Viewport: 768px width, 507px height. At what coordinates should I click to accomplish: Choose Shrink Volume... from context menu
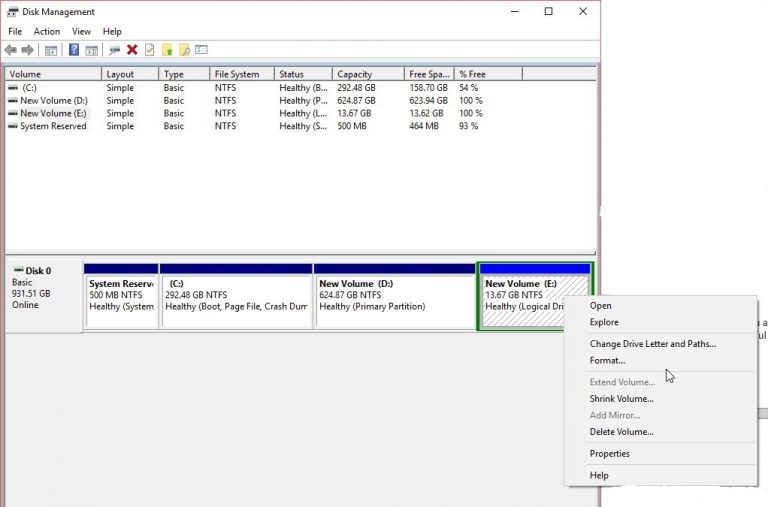(621, 399)
